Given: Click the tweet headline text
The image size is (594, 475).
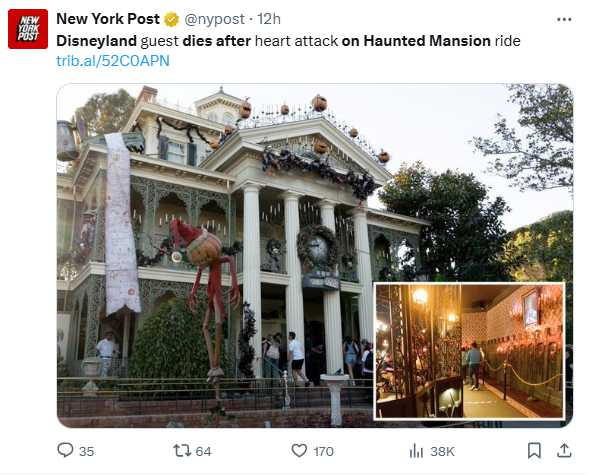Looking at the screenshot, I should point(288,41).
